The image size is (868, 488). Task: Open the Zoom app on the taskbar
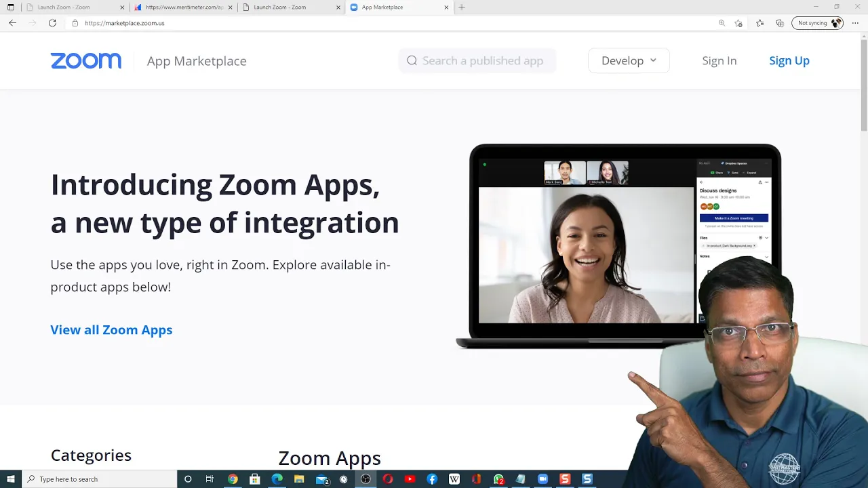(x=542, y=479)
